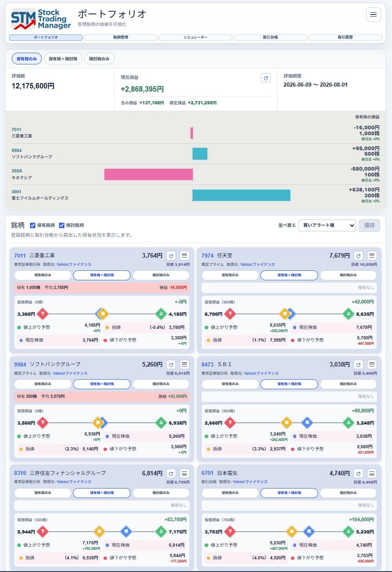The height and width of the screenshot is (572, 392).
Task: Toggle the 保有銘柄 checkbox
Action: [33, 225]
